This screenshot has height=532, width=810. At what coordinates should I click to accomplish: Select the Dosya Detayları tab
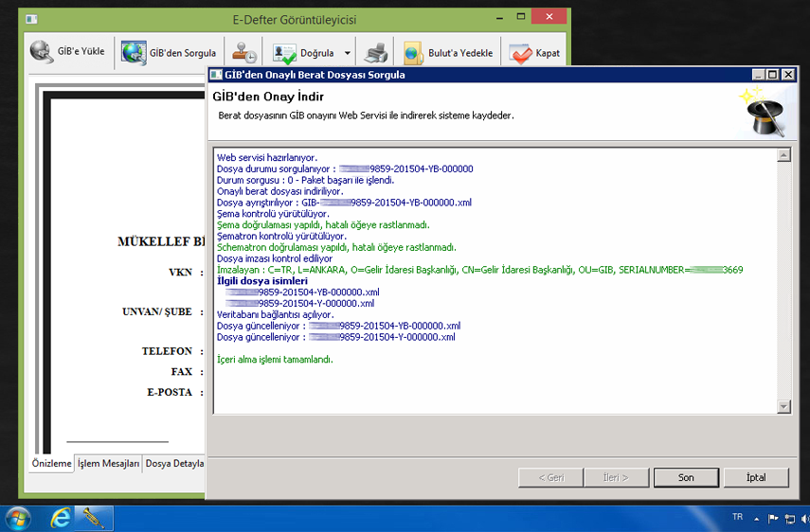point(175,464)
